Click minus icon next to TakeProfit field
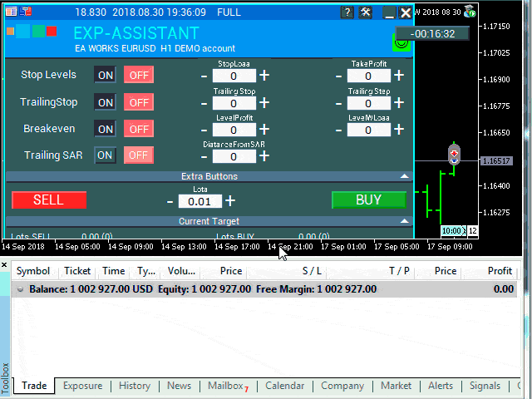The height and width of the screenshot is (399, 532). click(338, 76)
